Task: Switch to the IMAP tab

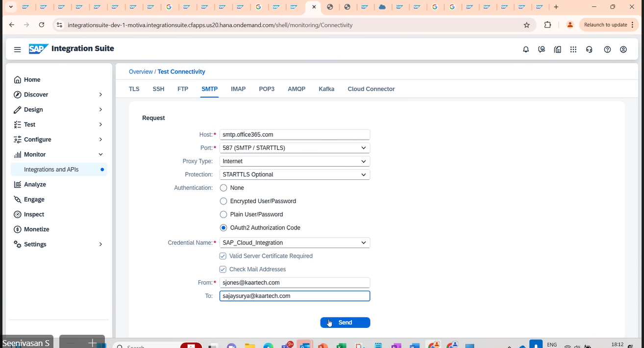Action: click(238, 89)
